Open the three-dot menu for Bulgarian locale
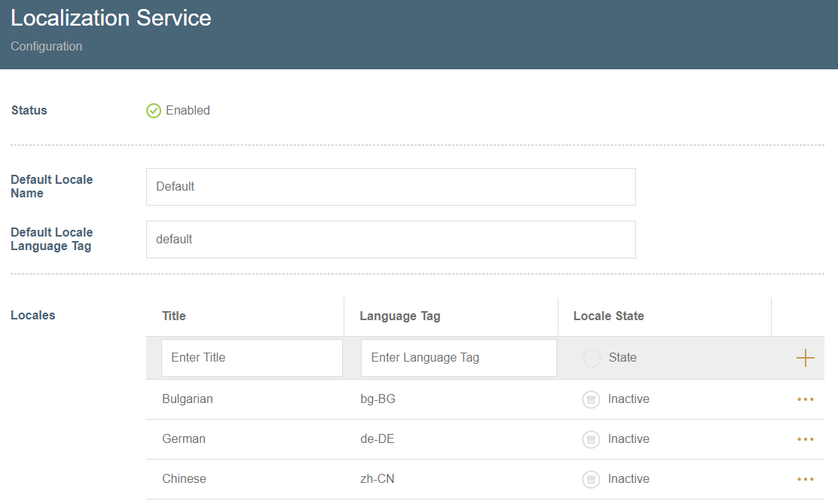Image resolution: width=838 pixels, height=504 pixels. (806, 399)
